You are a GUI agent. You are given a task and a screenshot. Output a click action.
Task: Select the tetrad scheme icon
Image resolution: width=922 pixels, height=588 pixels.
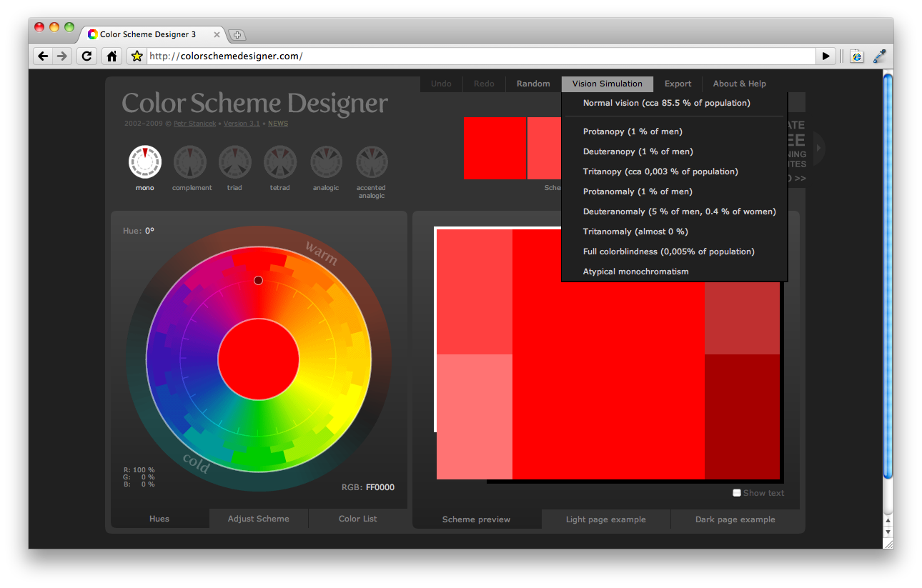click(280, 162)
